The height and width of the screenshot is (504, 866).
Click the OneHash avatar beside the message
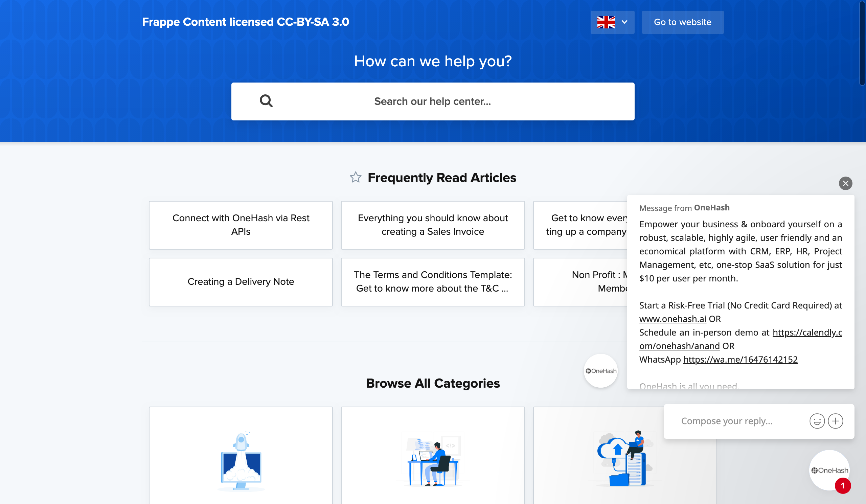[x=600, y=371]
